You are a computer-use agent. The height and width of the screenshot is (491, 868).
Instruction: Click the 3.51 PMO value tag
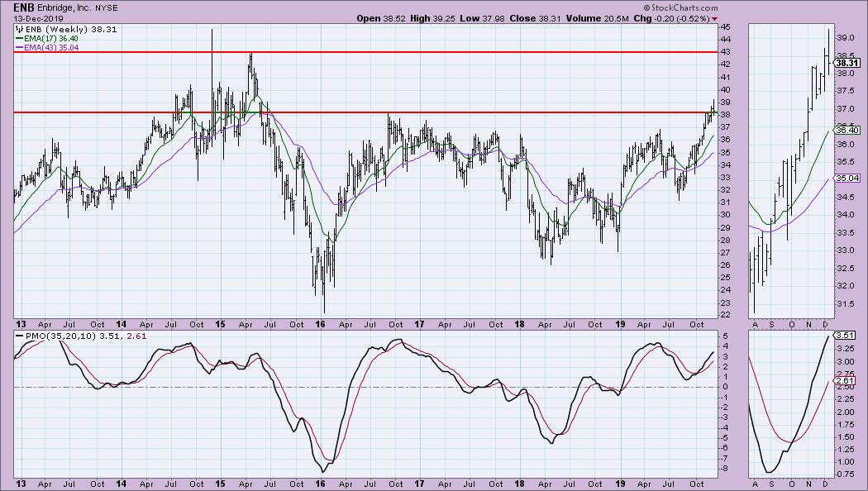pyautogui.click(x=844, y=336)
